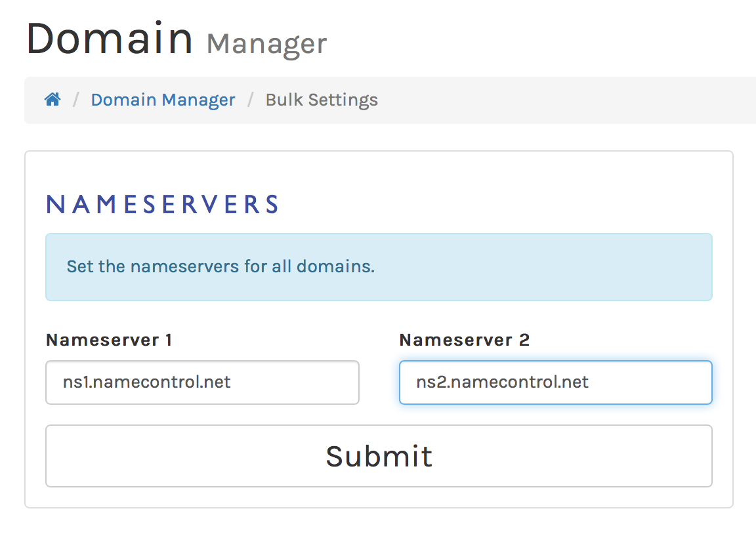The image size is (756, 557).
Task: Click the home icon in the breadcrumb
Action: [52, 100]
